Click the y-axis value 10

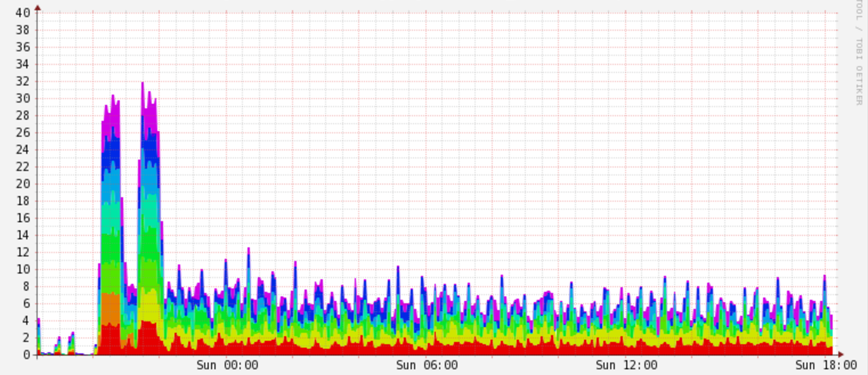[22, 269]
